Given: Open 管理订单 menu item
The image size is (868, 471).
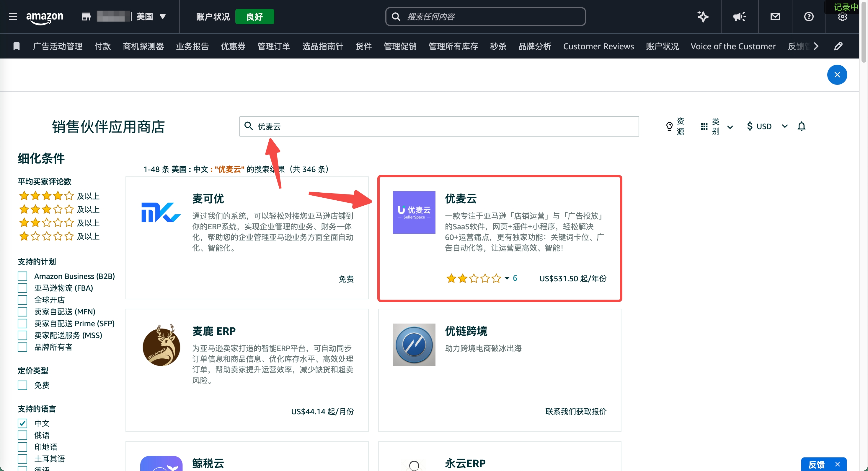Looking at the screenshot, I should click(x=274, y=46).
